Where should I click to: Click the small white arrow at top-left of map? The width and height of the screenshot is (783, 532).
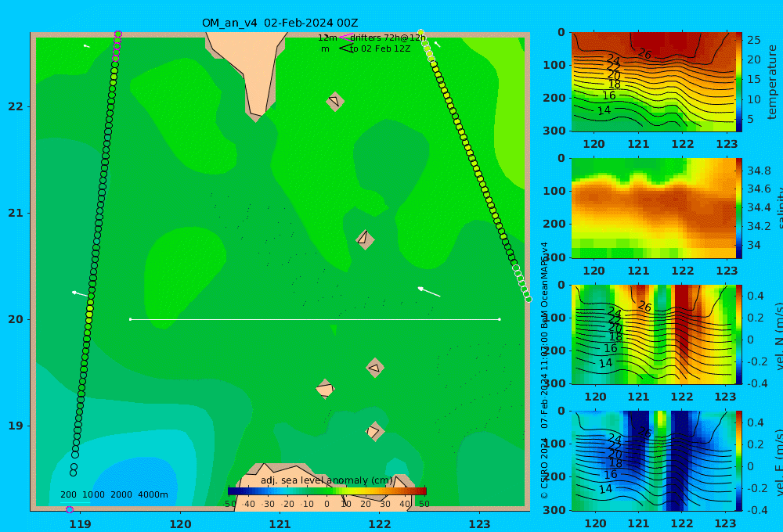(x=86, y=46)
